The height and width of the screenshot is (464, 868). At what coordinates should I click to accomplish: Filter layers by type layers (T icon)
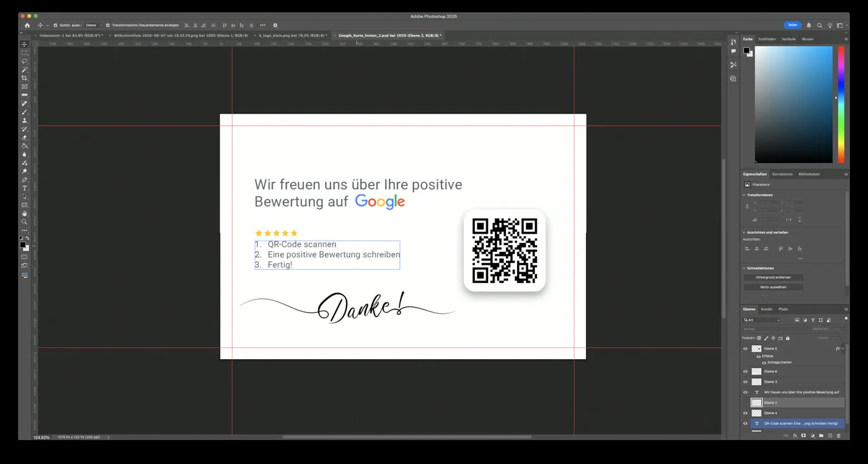click(813, 320)
